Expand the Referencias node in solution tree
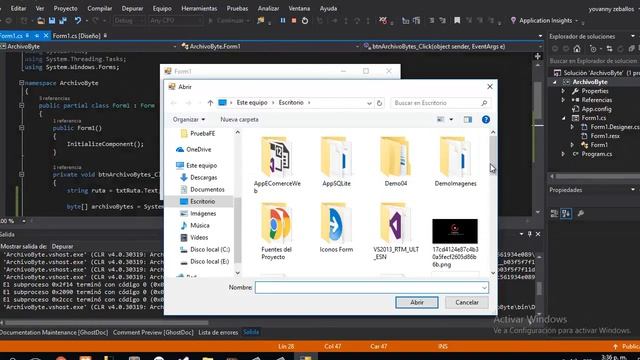The width and height of the screenshot is (640, 360). pyautogui.click(x=563, y=100)
